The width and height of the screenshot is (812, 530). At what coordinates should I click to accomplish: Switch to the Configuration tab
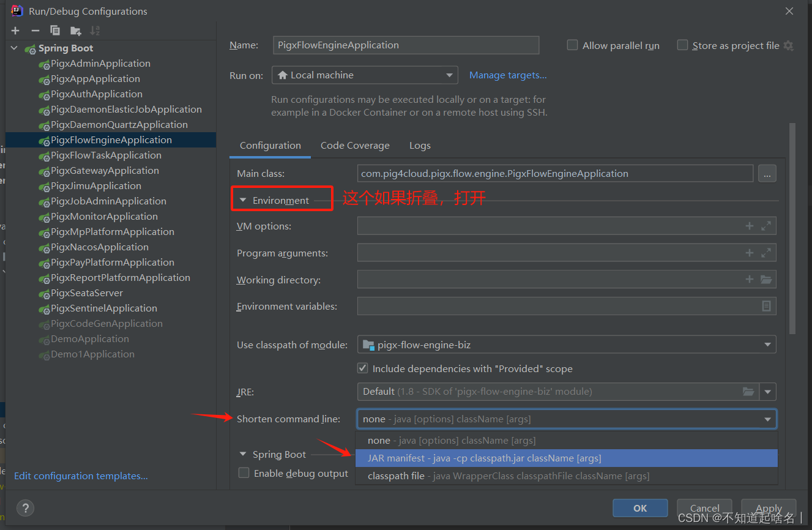[x=270, y=146]
